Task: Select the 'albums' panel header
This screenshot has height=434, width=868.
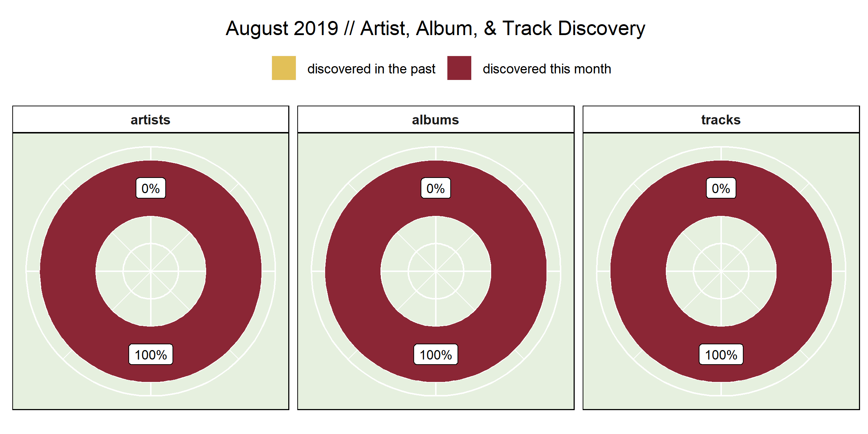Action: coord(435,120)
